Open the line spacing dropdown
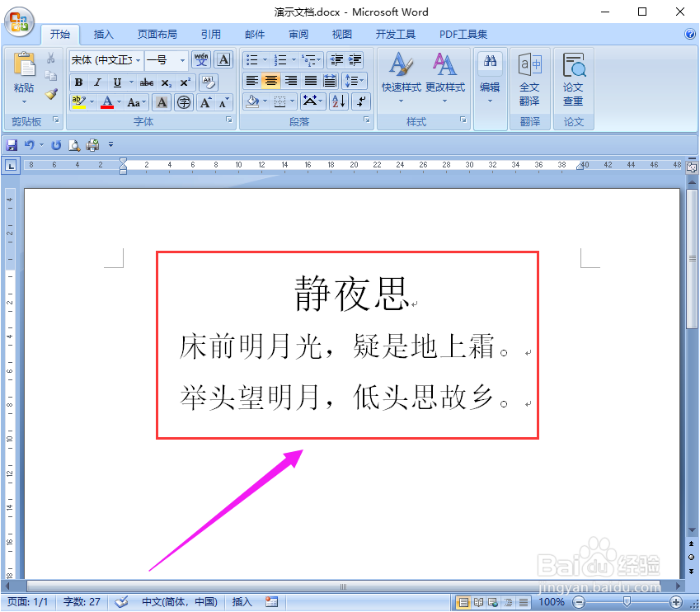 pos(354,80)
